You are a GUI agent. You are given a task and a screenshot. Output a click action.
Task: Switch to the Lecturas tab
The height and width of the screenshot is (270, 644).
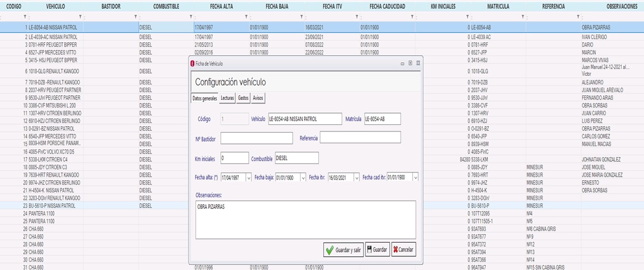click(x=228, y=98)
